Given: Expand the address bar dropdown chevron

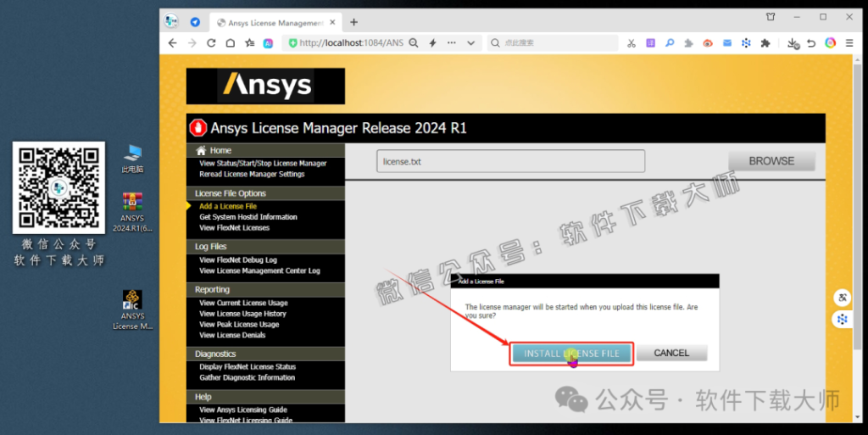Looking at the screenshot, I should pyautogui.click(x=470, y=43).
